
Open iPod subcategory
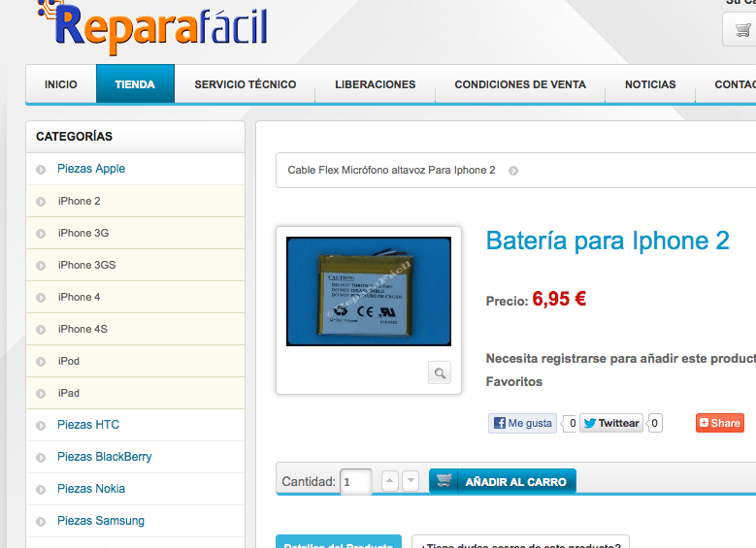point(69,361)
